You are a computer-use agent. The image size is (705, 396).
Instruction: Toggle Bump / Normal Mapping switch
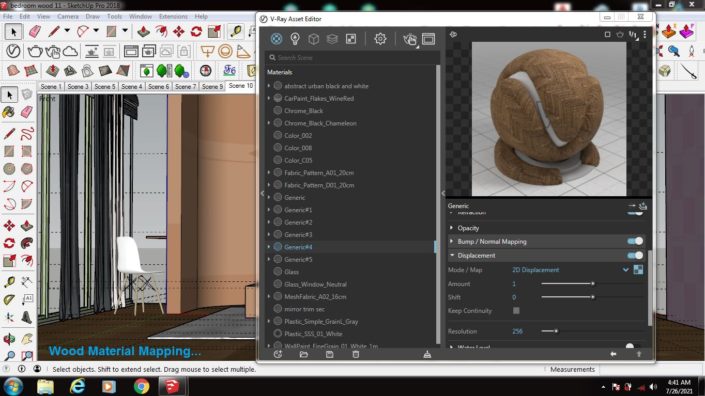[635, 241]
